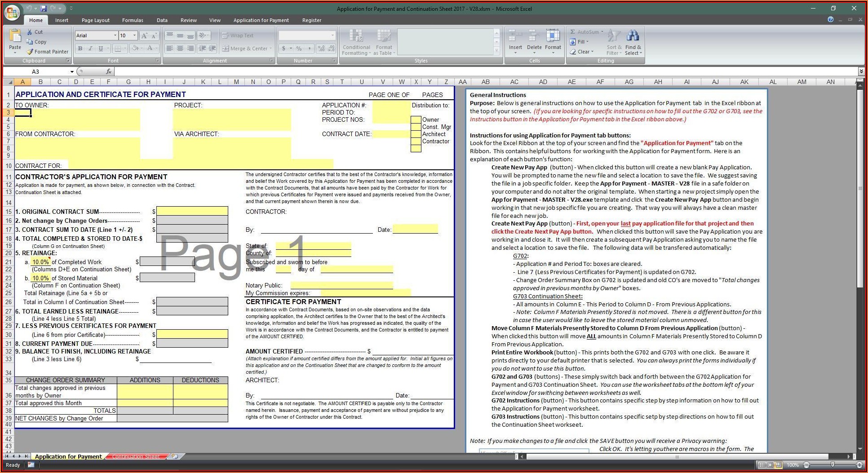Switch to the Continuation Sheet worksheet tab
The image size is (868, 473).
(x=136, y=456)
